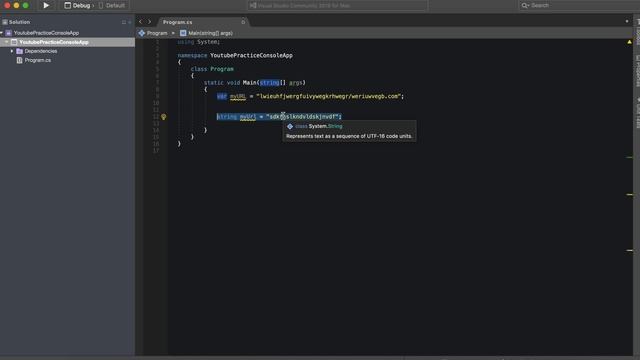Viewport: 640px width, 360px height.
Task: Click the UTF-16 tooltip description
Action: pos(349,136)
